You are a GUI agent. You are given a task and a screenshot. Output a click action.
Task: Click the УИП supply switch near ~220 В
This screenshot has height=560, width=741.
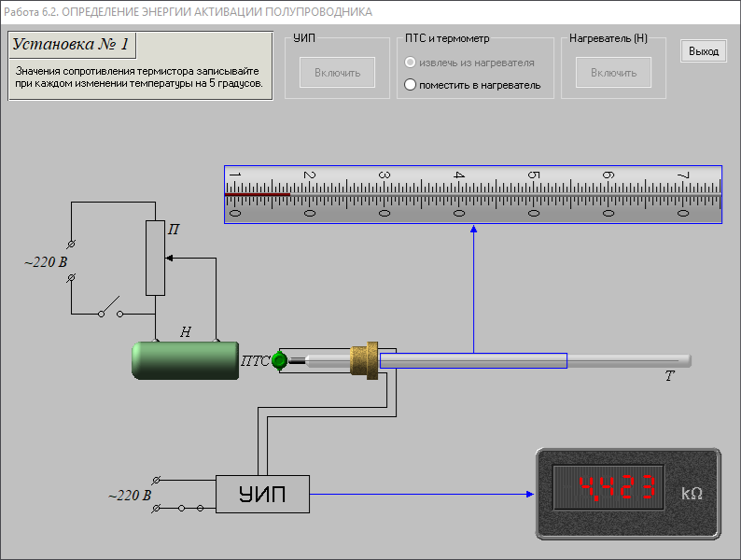tap(189, 508)
